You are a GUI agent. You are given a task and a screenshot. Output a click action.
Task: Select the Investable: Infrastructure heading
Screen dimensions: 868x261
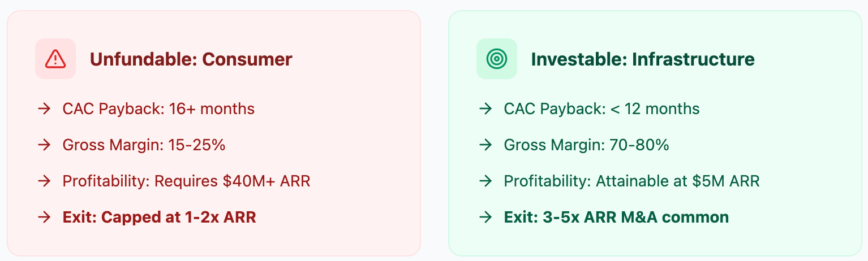point(642,59)
